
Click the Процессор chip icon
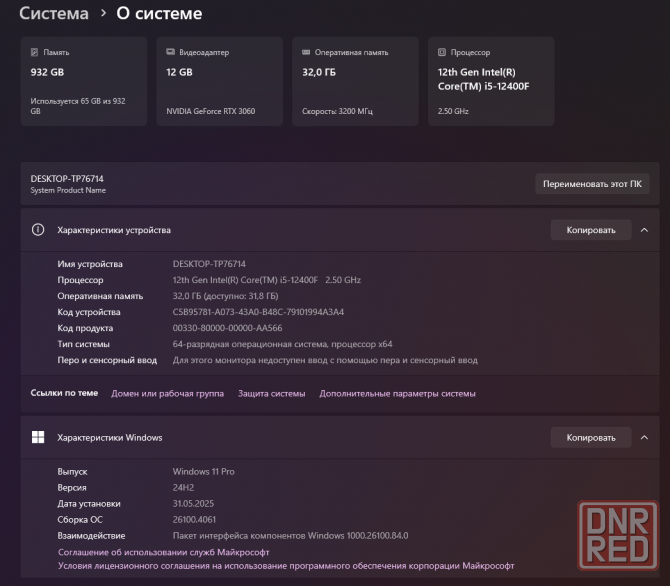point(442,52)
